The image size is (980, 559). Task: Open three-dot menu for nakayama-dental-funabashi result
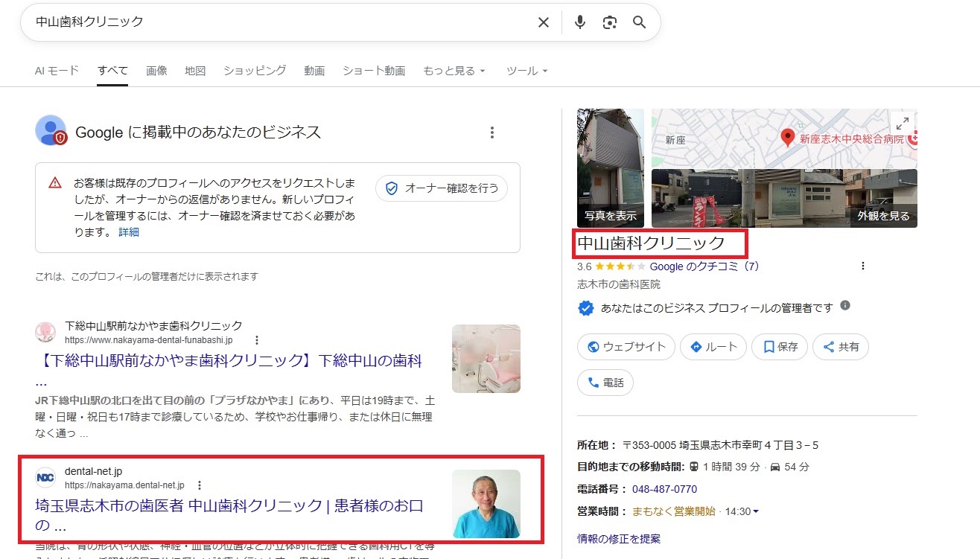(x=257, y=340)
